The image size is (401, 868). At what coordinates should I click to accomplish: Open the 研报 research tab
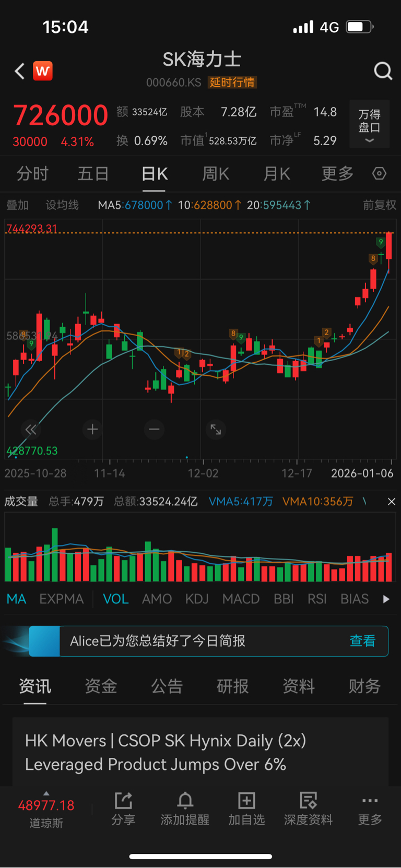click(x=232, y=686)
